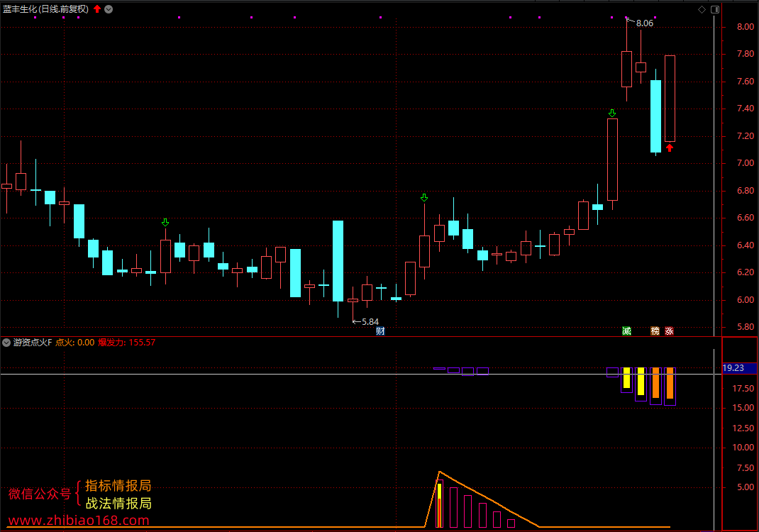
Task: Click the 财 marker at the chart bottom
Action: (x=380, y=331)
